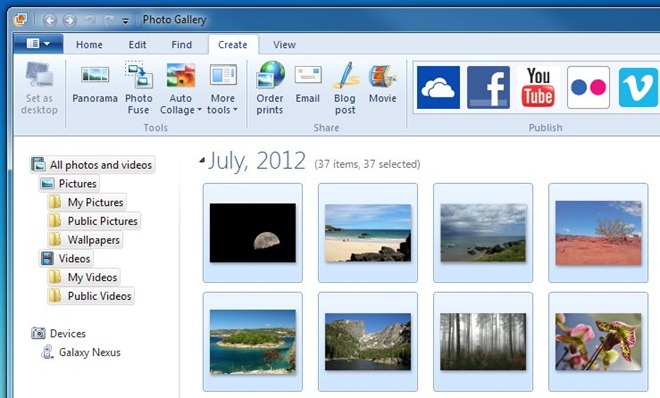Open the My Pictures folder
The height and width of the screenshot is (398, 660).
(x=87, y=202)
